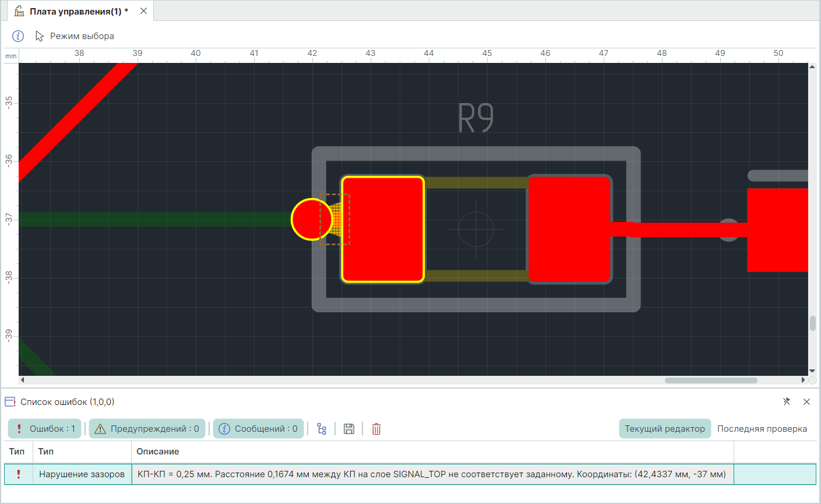Toggle the Предупреждений : 0 filter
This screenshot has width=821, height=504.
[147, 429]
